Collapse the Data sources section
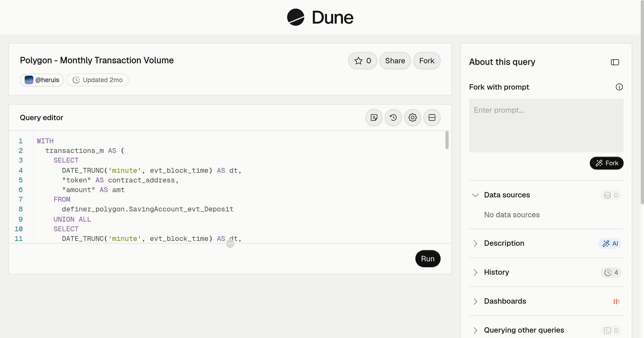The image size is (644, 338). tap(475, 195)
